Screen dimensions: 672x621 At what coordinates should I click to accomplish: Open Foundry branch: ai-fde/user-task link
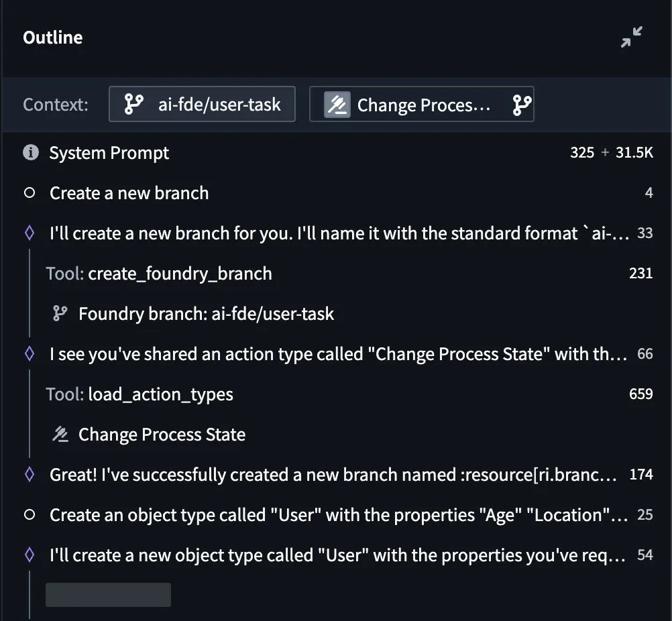[x=206, y=314]
